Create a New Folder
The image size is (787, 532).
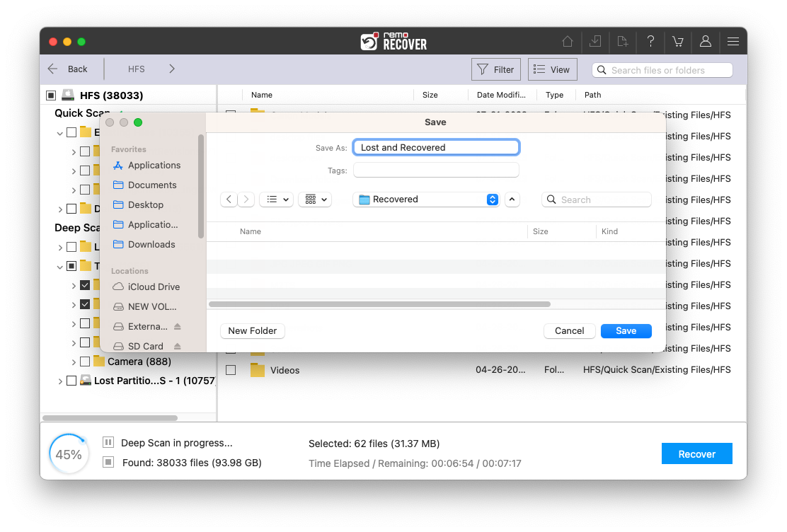click(252, 330)
